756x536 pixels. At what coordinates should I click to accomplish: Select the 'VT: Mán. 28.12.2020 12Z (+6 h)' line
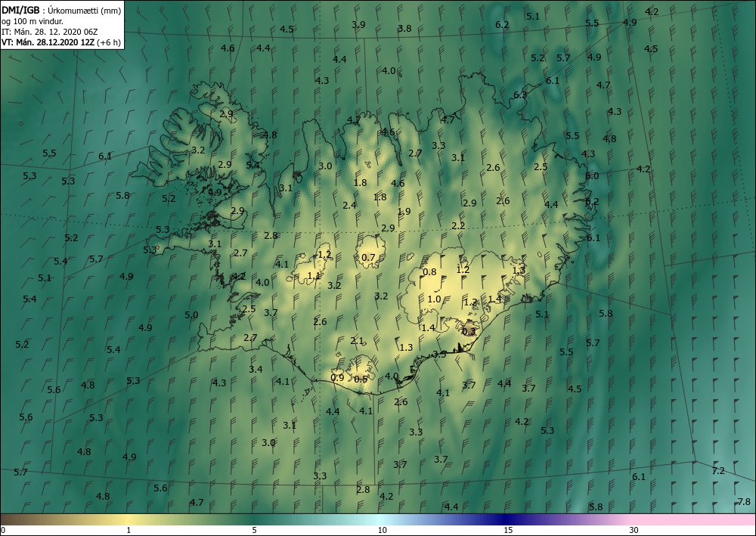61,42
